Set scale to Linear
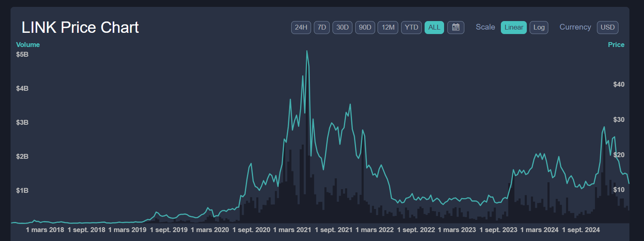Image resolution: width=644 pixels, height=241 pixels. pos(514,28)
